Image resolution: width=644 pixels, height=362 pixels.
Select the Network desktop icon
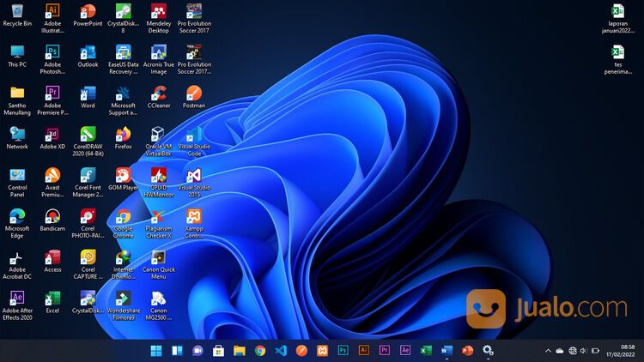pyautogui.click(x=17, y=138)
